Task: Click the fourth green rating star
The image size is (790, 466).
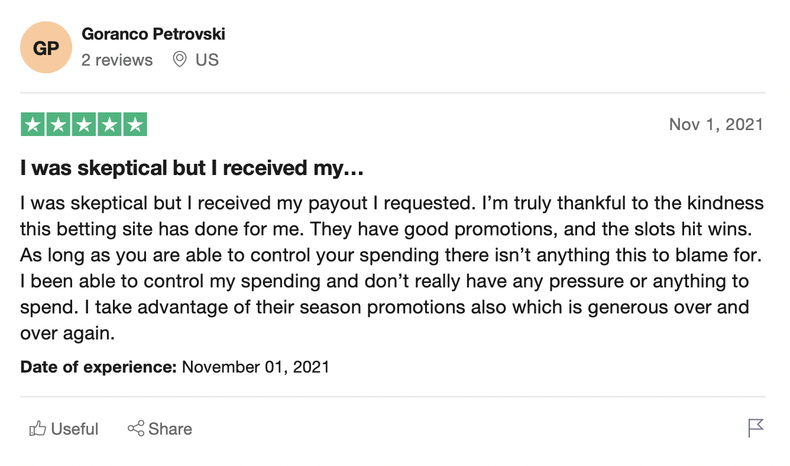Action: [x=109, y=125]
